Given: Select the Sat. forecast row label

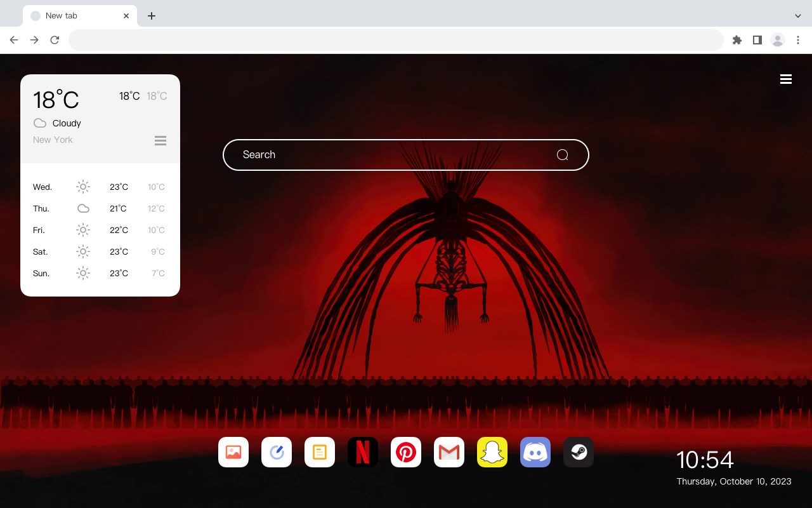Looking at the screenshot, I should (x=41, y=251).
